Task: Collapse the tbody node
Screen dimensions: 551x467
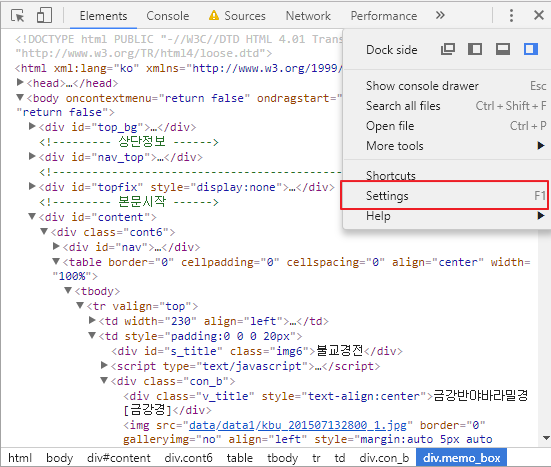Action: point(68,290)
